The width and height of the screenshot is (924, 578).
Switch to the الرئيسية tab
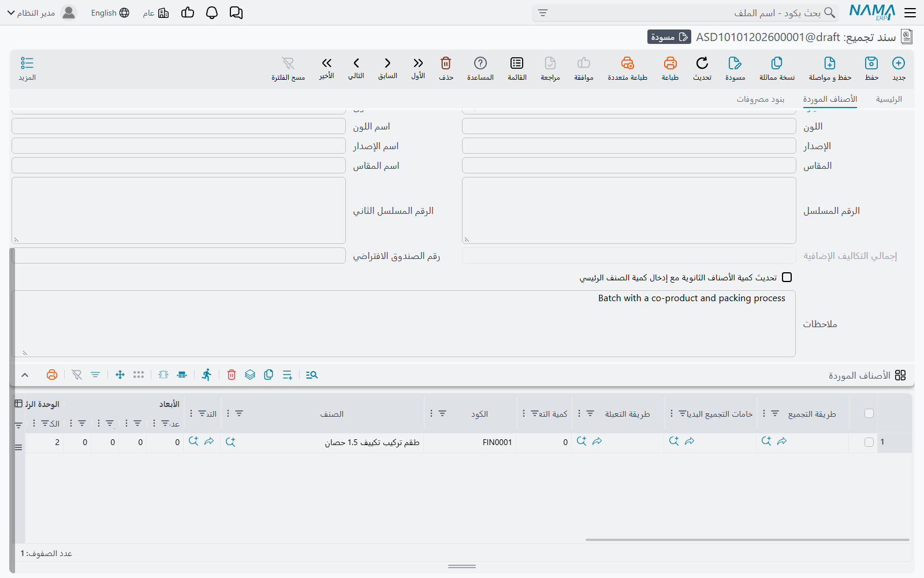[889, 99]
